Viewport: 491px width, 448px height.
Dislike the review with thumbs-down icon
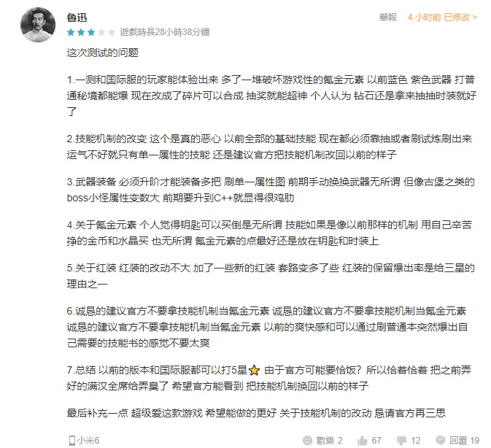401,441
